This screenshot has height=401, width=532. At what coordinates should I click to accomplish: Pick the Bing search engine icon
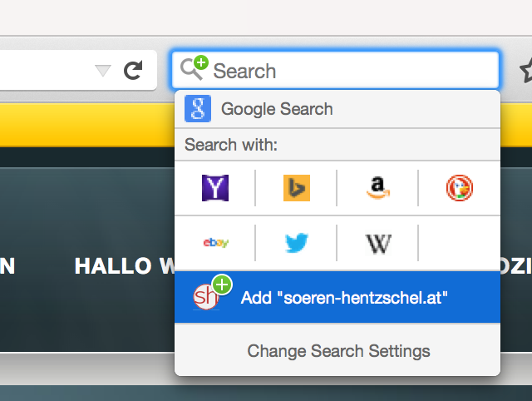[296, 189]
